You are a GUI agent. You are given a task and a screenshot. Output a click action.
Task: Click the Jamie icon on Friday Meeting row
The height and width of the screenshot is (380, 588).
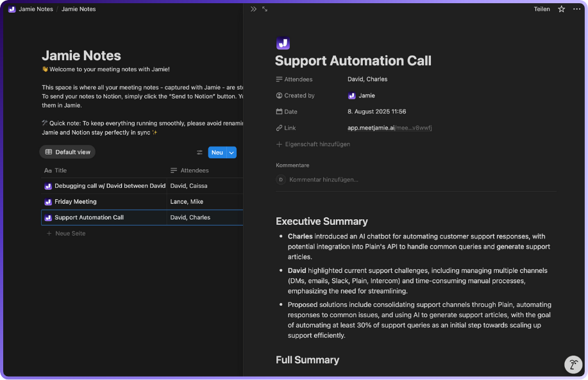pyautogui.click(x=48, y=202)
